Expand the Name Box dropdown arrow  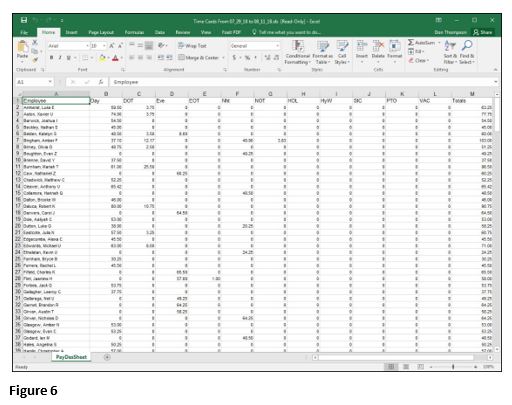[x=50, y=82]
